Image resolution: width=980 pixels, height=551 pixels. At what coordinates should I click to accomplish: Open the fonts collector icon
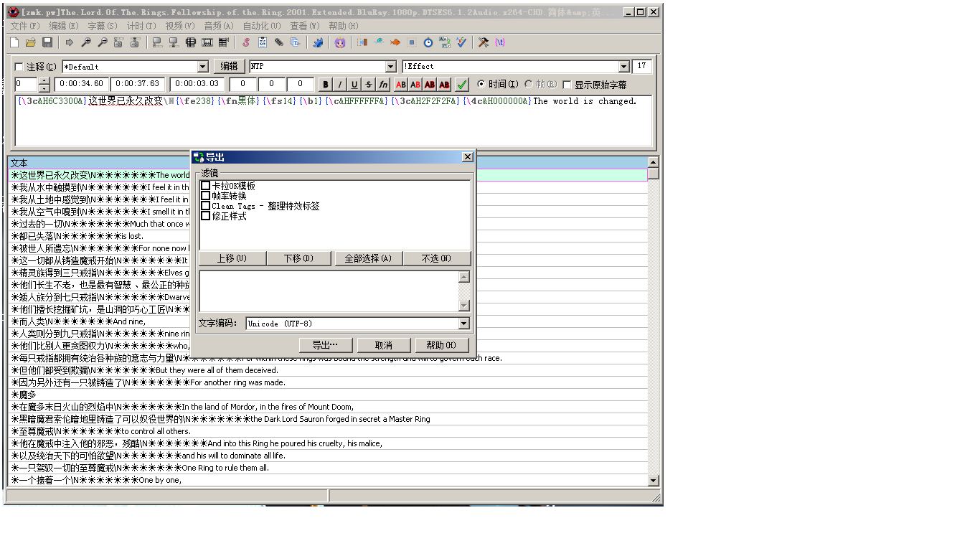[295, 43]
